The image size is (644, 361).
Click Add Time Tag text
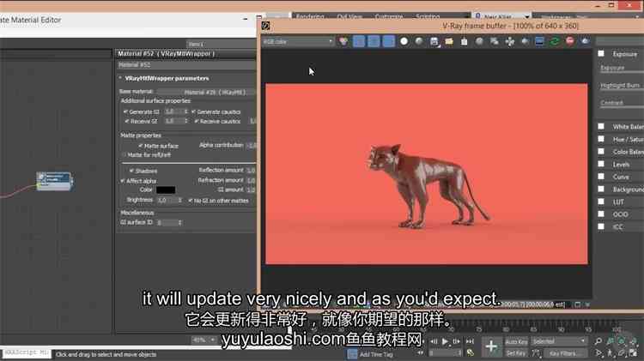pos(376,354)
